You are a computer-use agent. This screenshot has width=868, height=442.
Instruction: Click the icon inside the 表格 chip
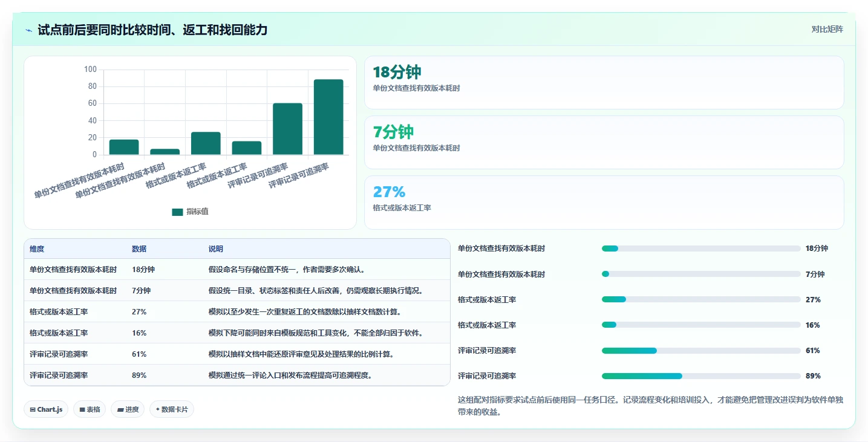click(82, 409)
